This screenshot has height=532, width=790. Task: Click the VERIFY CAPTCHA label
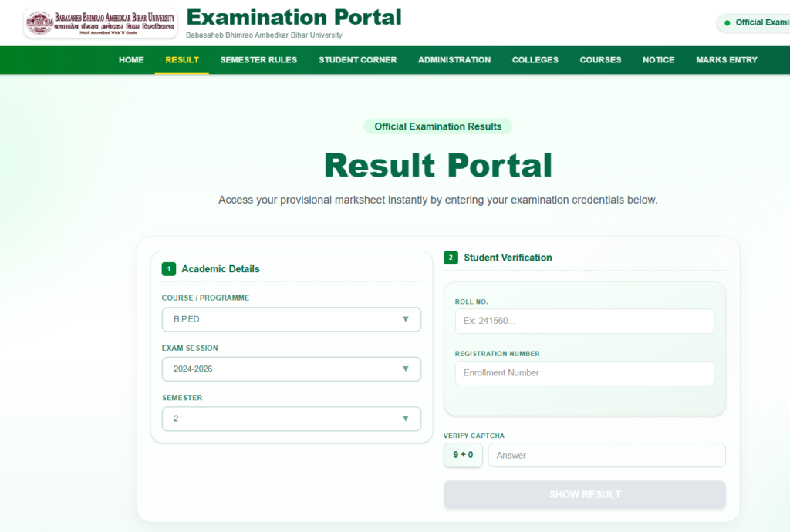[x=474, y=436]
